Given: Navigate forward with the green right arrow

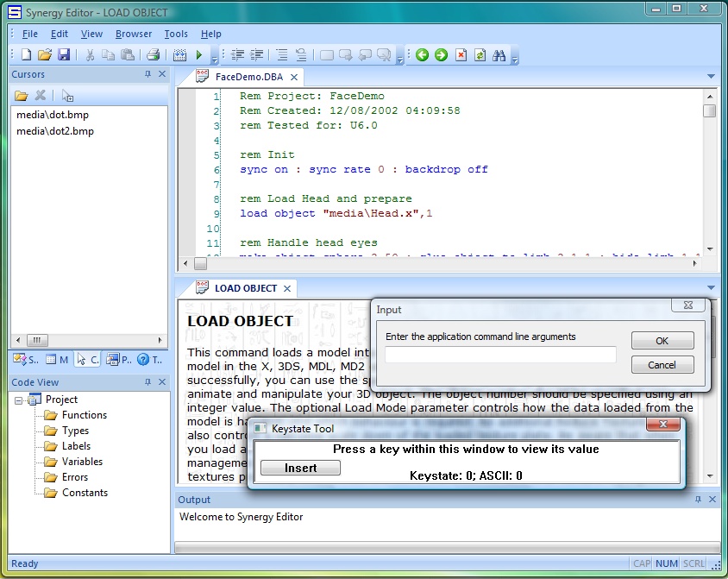Looking at the screenshot, I should (x=441, y=54).
